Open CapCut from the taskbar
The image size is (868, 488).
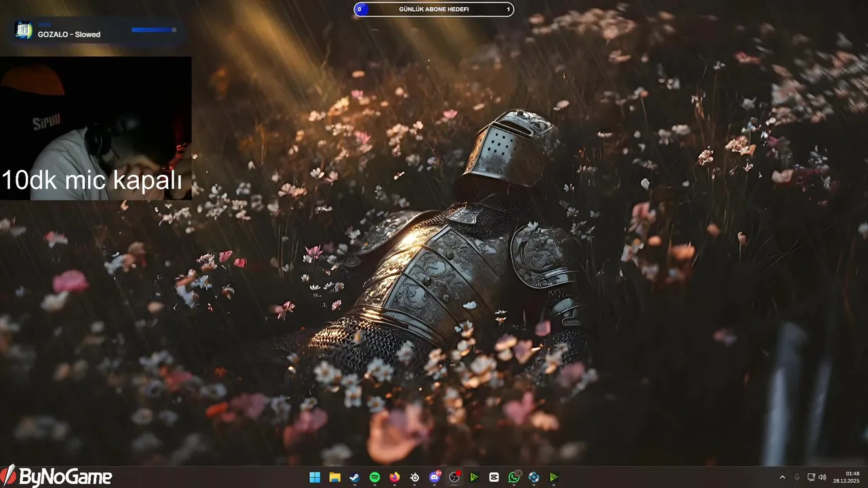click(494, 477)
